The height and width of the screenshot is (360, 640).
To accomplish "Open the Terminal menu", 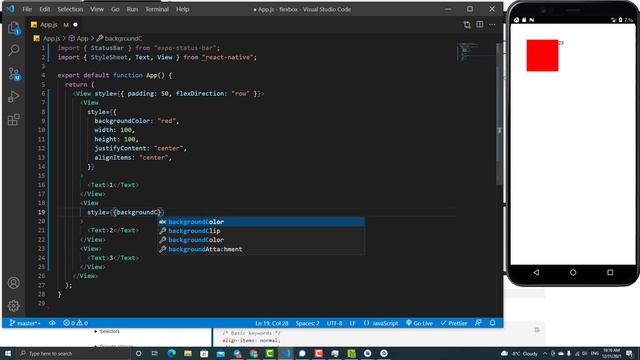I will [157, 9].
